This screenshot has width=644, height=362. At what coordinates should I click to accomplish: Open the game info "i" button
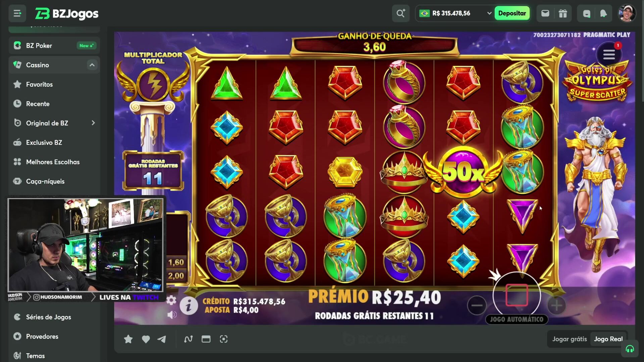pos(189,306)
